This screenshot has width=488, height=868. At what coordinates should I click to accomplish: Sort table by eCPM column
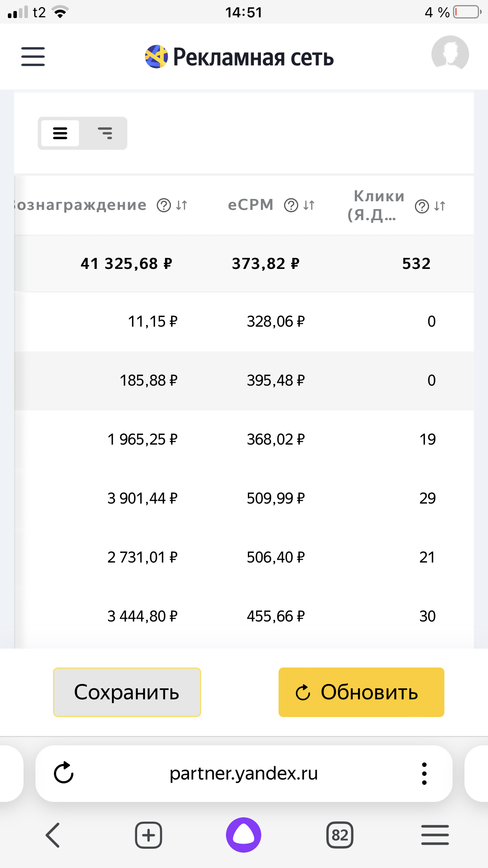click(309, 205)
